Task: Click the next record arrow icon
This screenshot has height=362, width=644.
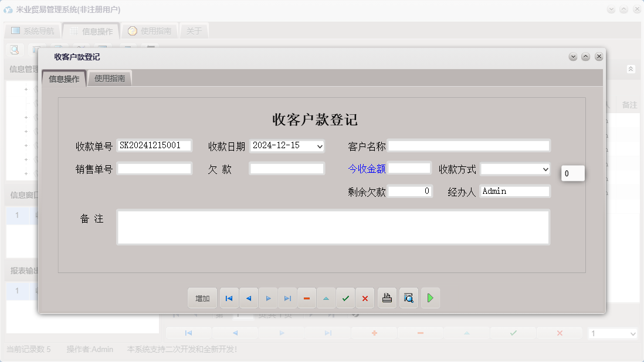Action: click(268, 298)
